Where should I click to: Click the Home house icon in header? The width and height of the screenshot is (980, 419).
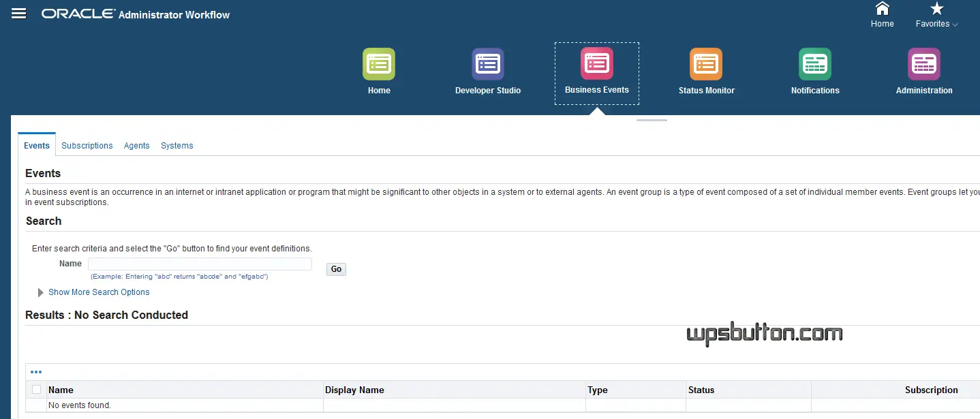[x=882, y=8]
